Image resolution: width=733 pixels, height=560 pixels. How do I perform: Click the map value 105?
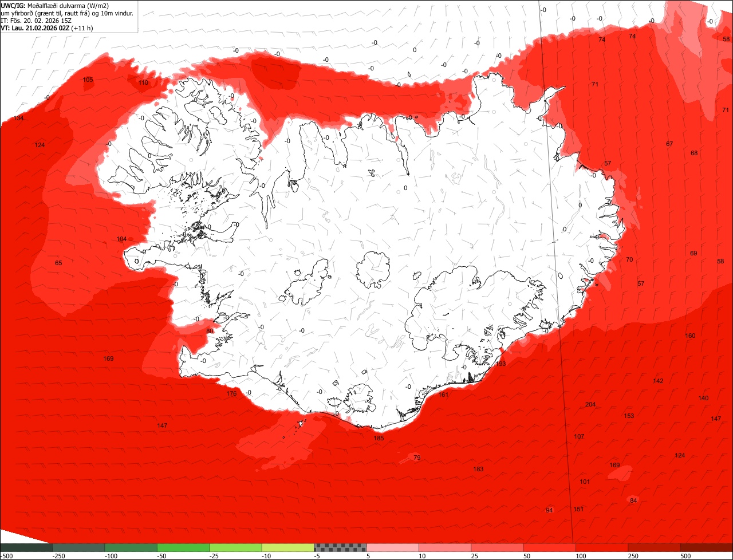88,80
